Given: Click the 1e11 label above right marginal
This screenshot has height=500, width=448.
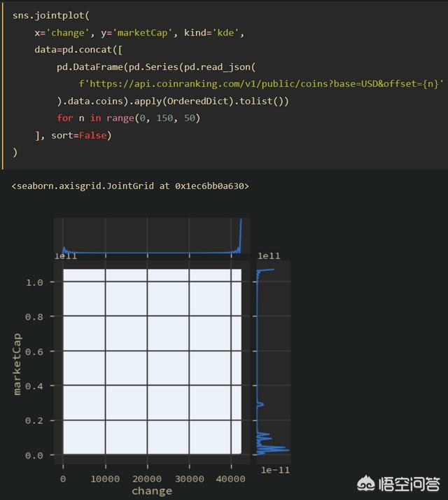Looking at the screenshot, I should pos(269,256).
